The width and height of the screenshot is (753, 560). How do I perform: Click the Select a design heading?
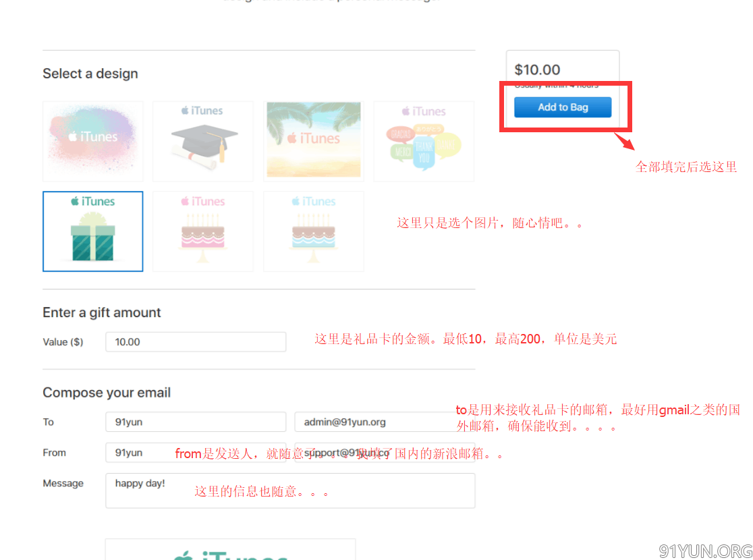pyautogui.click(x=90, y=74)
